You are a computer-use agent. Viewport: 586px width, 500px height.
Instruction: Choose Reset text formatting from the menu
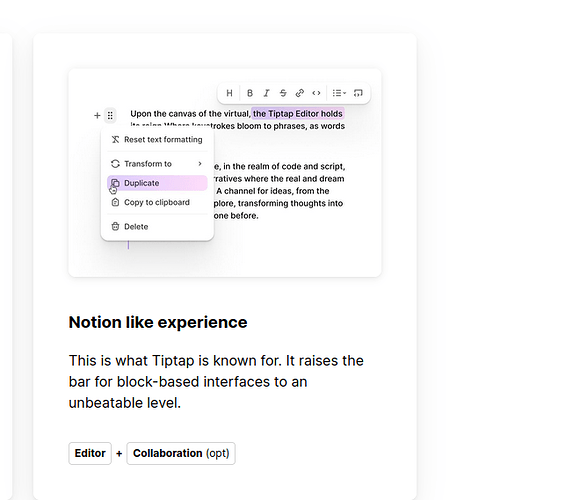click(157, 140)
